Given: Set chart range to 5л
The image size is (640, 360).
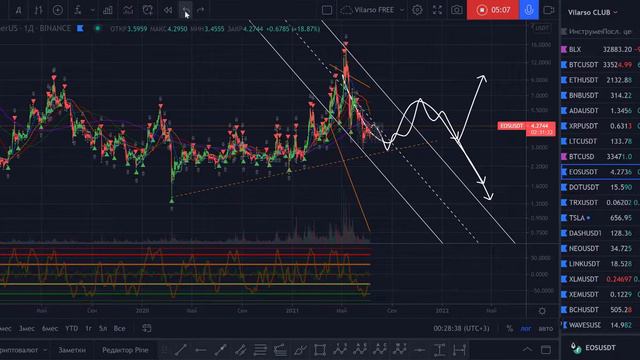Looking at the screenshot, I should (102, 328).
